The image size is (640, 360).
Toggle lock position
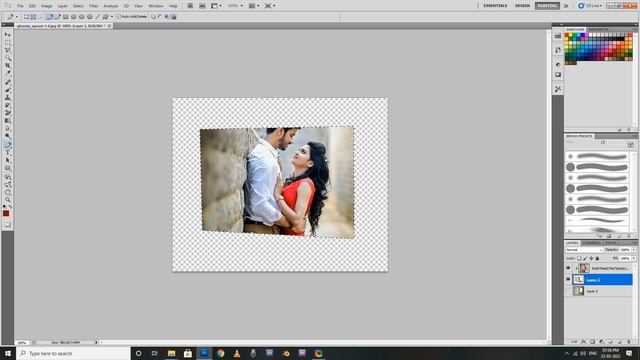tap(591, 258)
